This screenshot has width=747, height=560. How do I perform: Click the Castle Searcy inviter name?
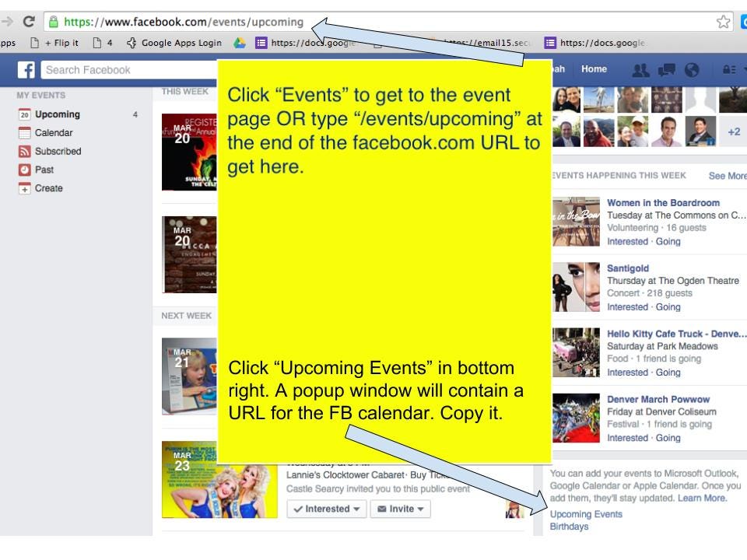315,489
